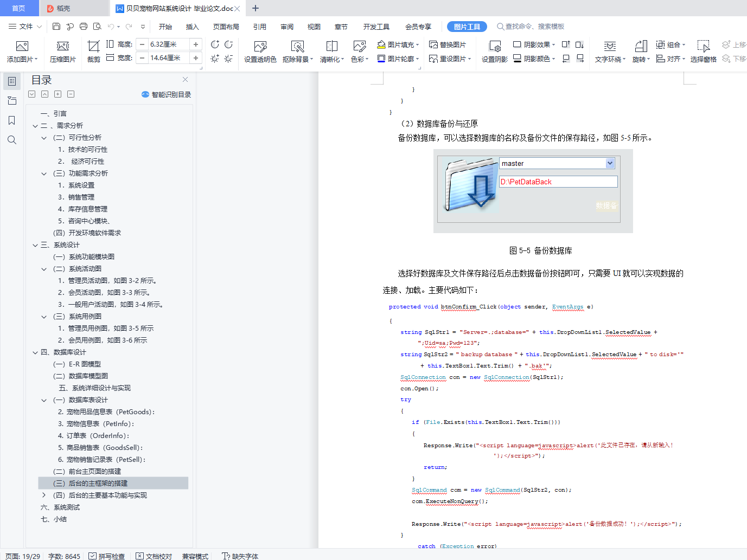
Task: Switch to the 视图 ribbon tab
Action: pyautogui.click(x=314, y=27)
